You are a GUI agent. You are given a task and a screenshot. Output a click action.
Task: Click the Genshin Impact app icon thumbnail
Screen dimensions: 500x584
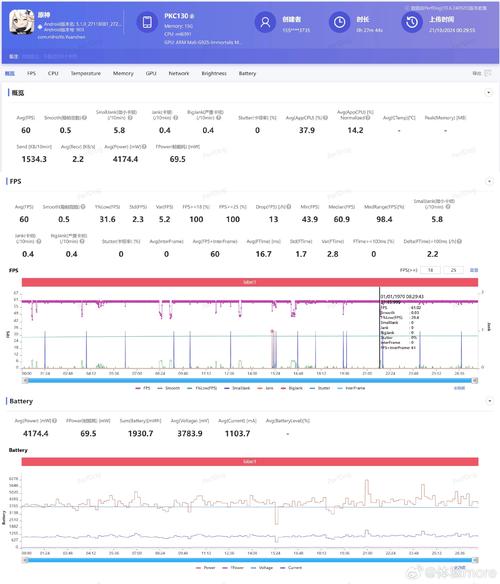click(22, 22)
